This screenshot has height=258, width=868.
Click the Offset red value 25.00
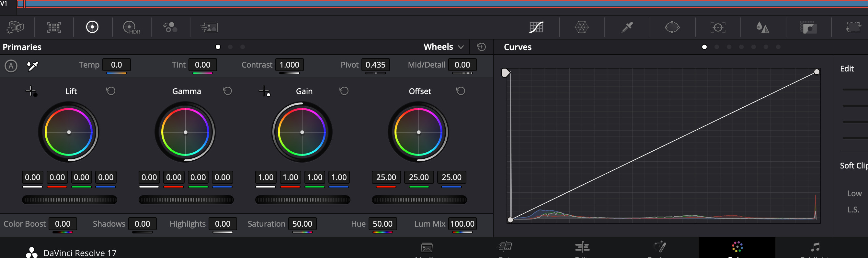click(386, 177)
